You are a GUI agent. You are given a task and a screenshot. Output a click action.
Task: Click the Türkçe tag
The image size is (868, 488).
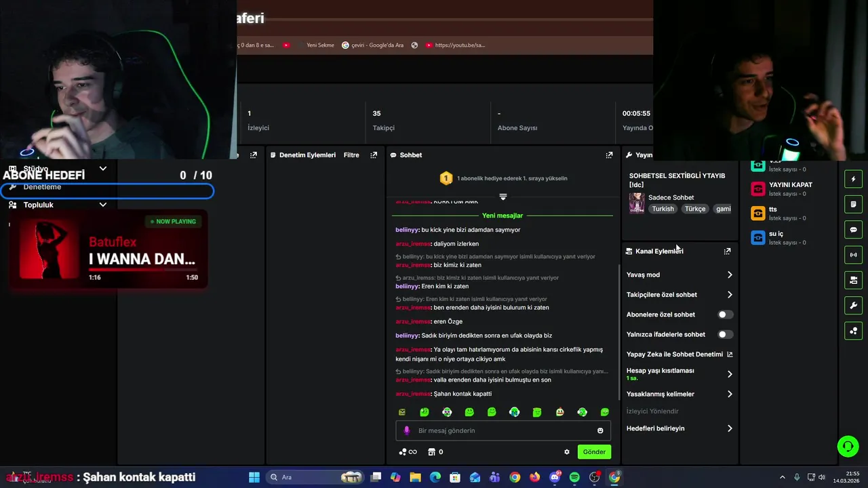[695, 209]
